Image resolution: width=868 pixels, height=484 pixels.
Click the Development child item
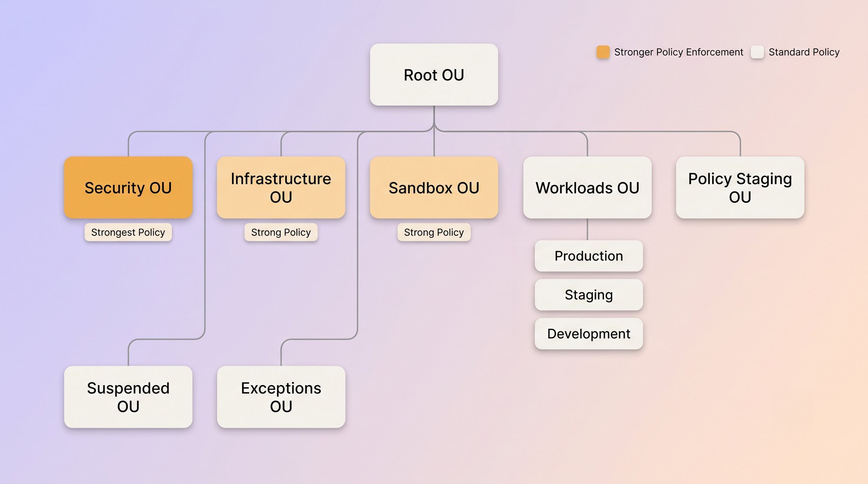point(589,334)
